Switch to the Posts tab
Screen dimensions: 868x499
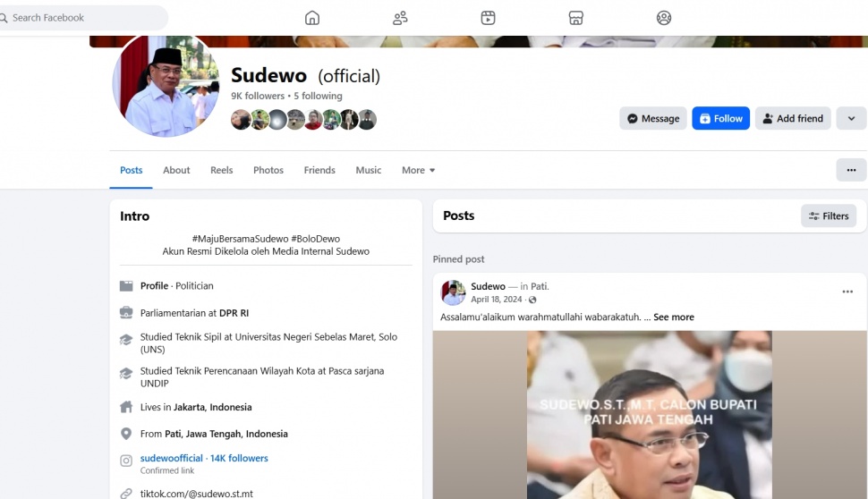point(132,171)
